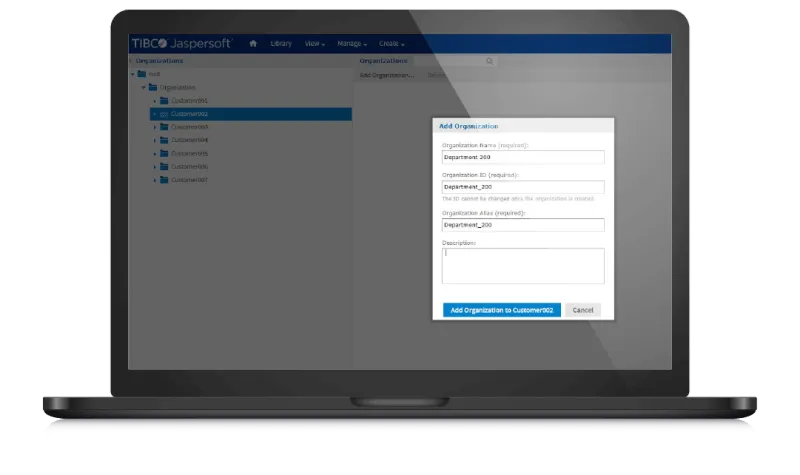This screenshot has height=475, width=800.
Task: Expand the Customer003 node
Action: tap(155, 127)
